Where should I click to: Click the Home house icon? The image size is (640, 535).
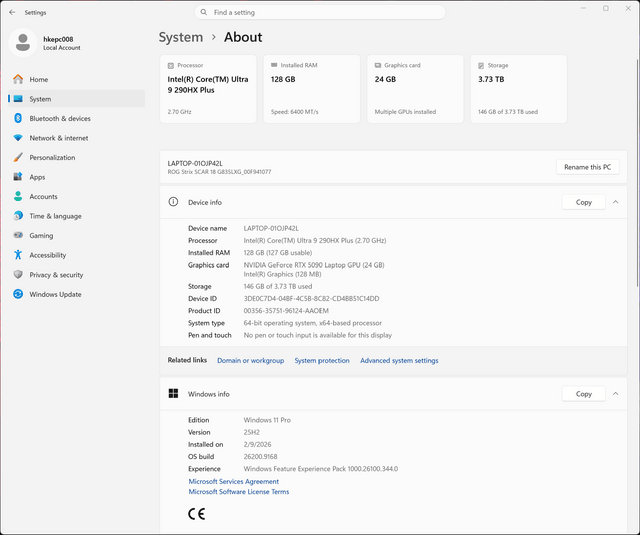click(18, 79)
